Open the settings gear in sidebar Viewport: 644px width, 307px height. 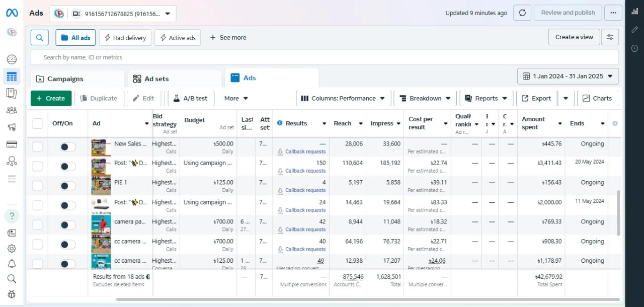[x=12, y=248]
